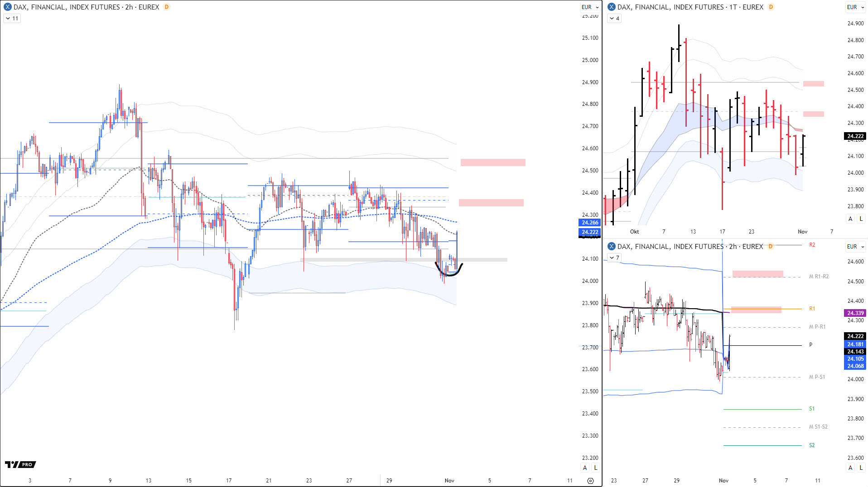This screenshot has width=868, height=487.
Task: Select the orange R1 pivot label
Action: pos(812,309)
